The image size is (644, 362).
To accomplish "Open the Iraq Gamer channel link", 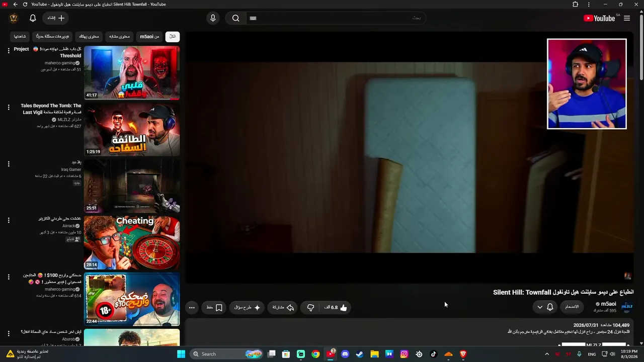I will tap(71, 170).
